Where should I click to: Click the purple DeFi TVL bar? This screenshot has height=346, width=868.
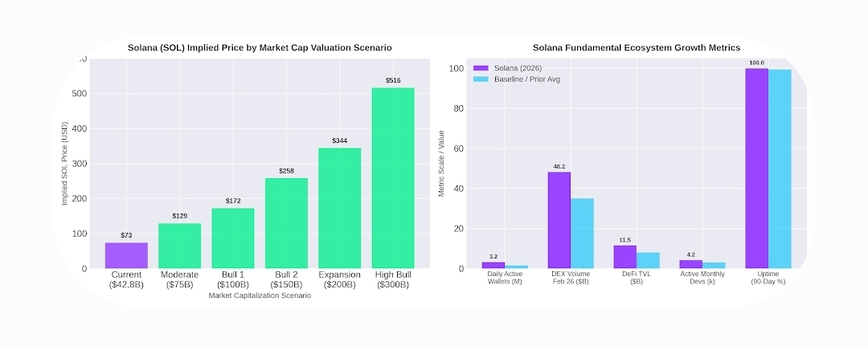[x=625, y=257]
